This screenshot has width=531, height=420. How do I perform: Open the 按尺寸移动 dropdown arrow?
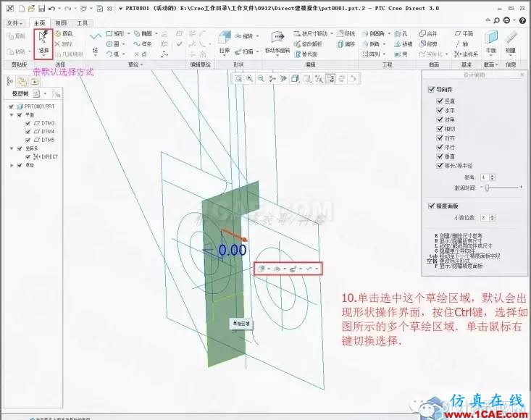tap(332, 33)
